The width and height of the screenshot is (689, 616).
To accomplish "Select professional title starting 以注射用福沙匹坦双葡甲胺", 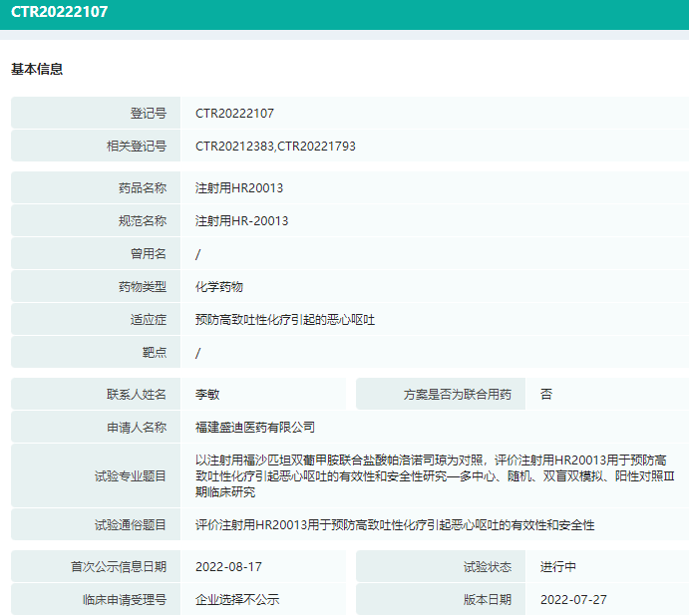I will [435, 475].
